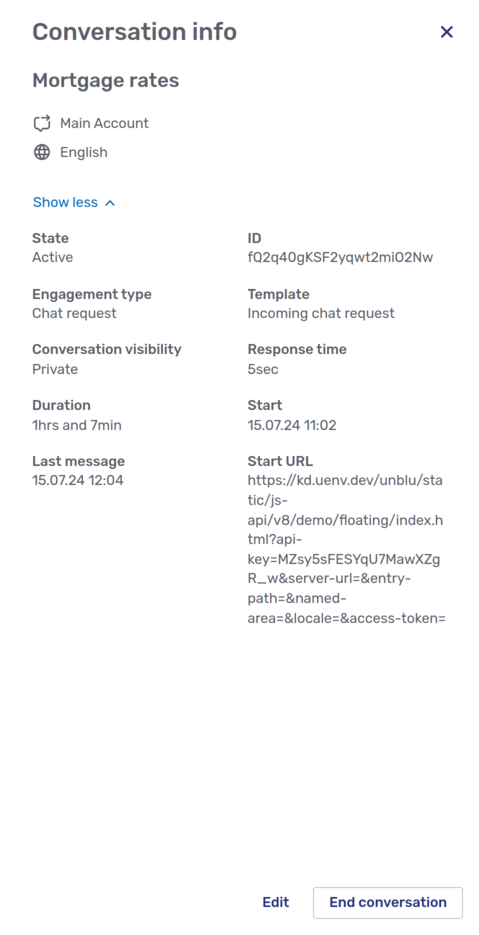
Task: Click the Mortgage rates title
Action: (x=106, y=80)
